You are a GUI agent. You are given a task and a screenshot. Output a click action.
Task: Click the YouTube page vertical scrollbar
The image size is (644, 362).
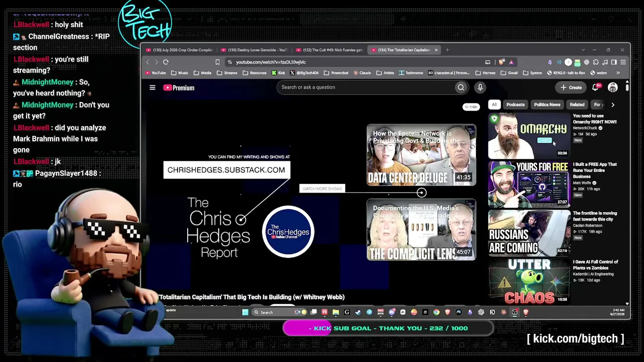627,87
